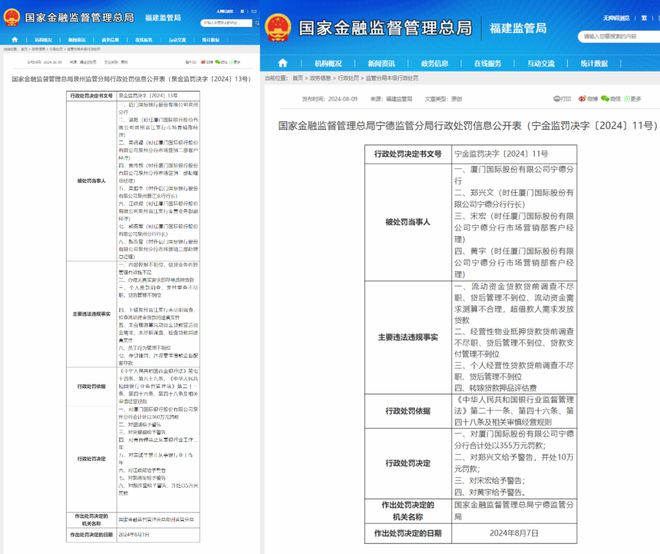Click 行政处罚依据 label cell in the right table
Image resolution: width=660 pixels, height=554 pixels.
[407, 411]
